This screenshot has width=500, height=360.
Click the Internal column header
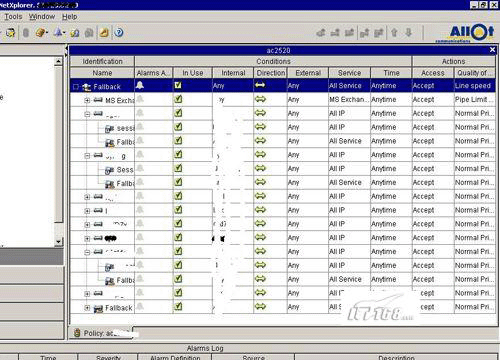tap(233, 73)
